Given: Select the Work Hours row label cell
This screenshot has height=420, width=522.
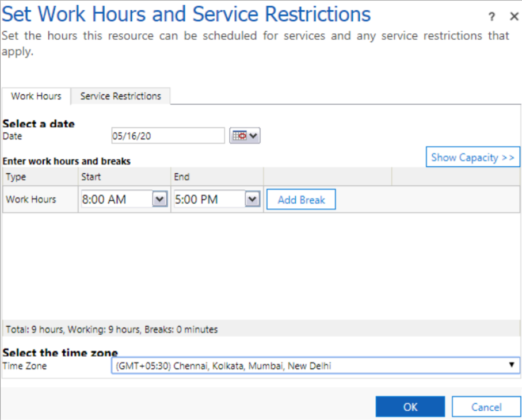Looking at the screenshot, I should point(40,200).
